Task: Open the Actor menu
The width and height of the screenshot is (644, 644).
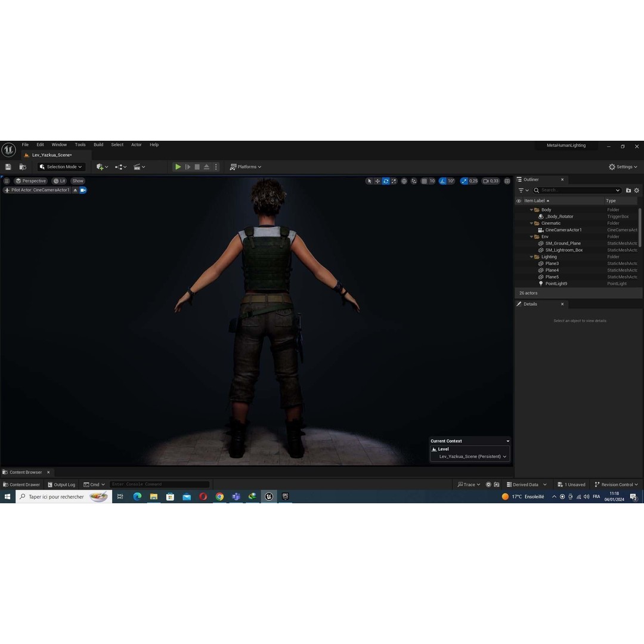Action: [137, 144]
